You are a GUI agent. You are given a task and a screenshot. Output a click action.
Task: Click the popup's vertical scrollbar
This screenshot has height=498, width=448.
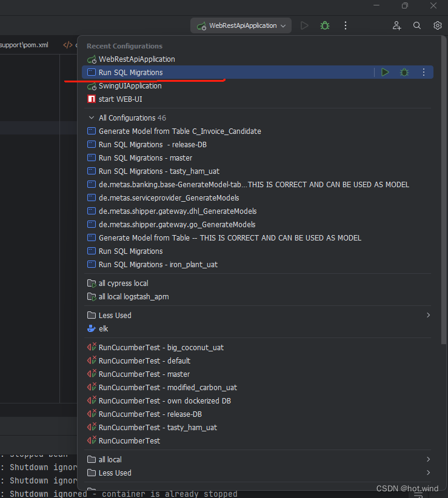click(444, 191)
